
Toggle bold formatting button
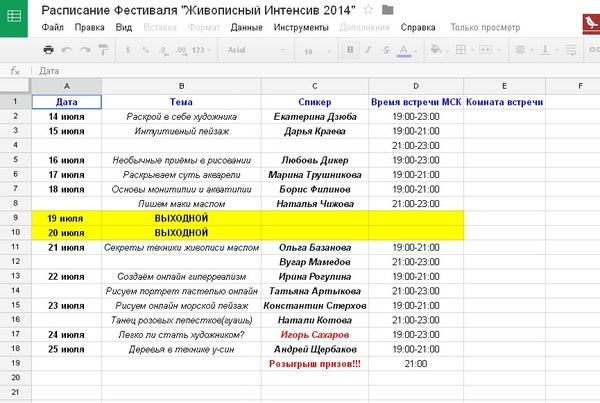[x=350, y=50]
